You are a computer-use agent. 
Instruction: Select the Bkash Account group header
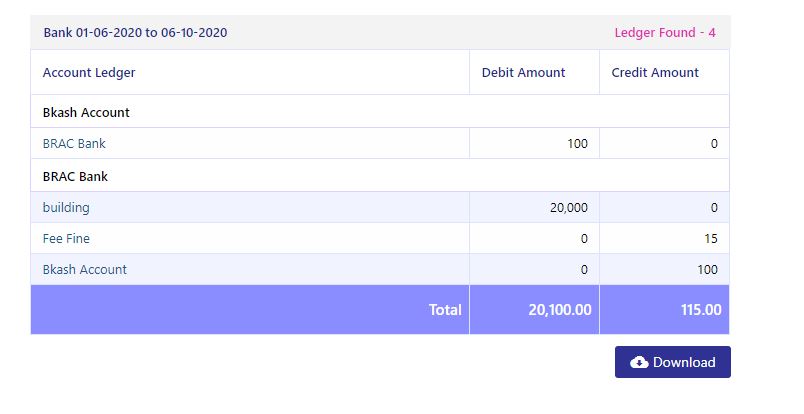[x=86, y=113]
